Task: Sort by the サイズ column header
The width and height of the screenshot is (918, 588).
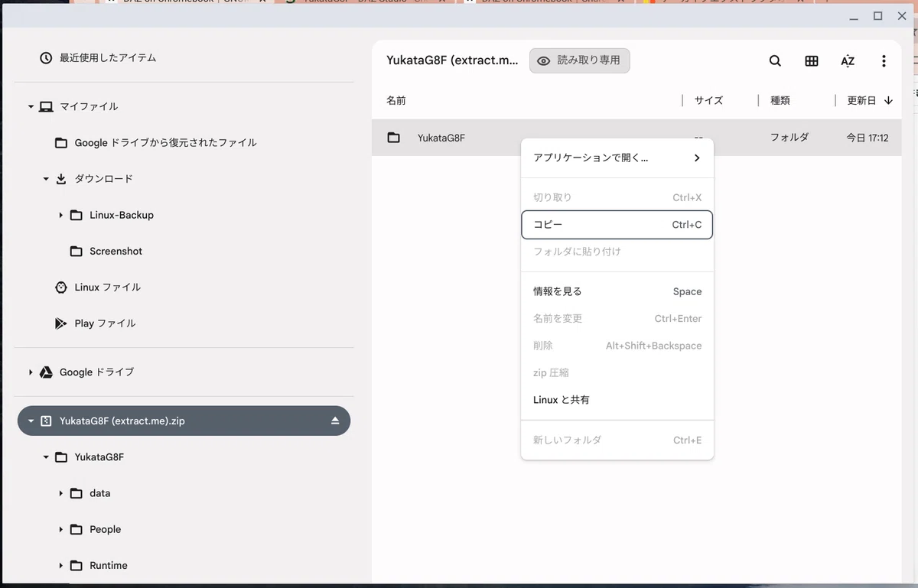Action: [708, 100]
